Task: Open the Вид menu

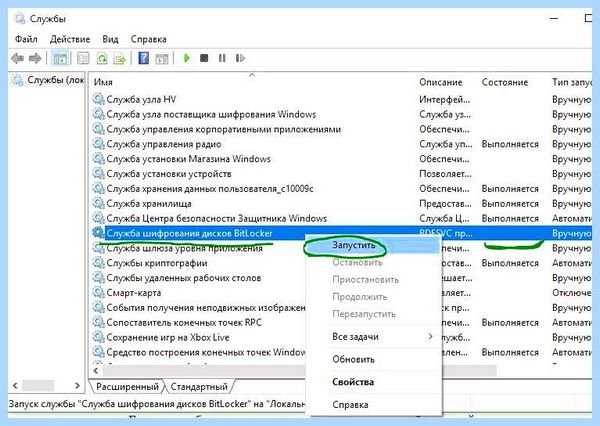Action: tap(110, 39)
